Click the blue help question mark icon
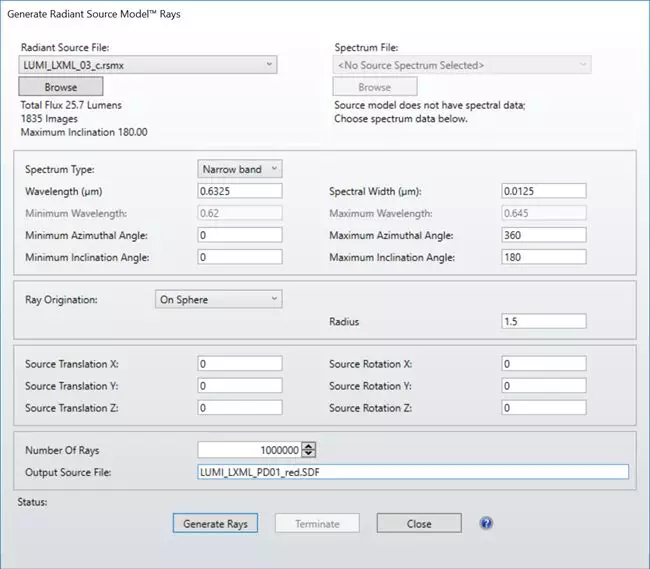The image size is (650, 569). click(487, 523)
